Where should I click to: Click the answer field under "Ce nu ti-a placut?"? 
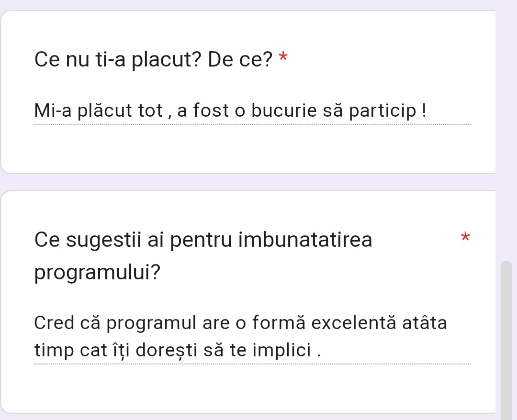pos(230,112)
